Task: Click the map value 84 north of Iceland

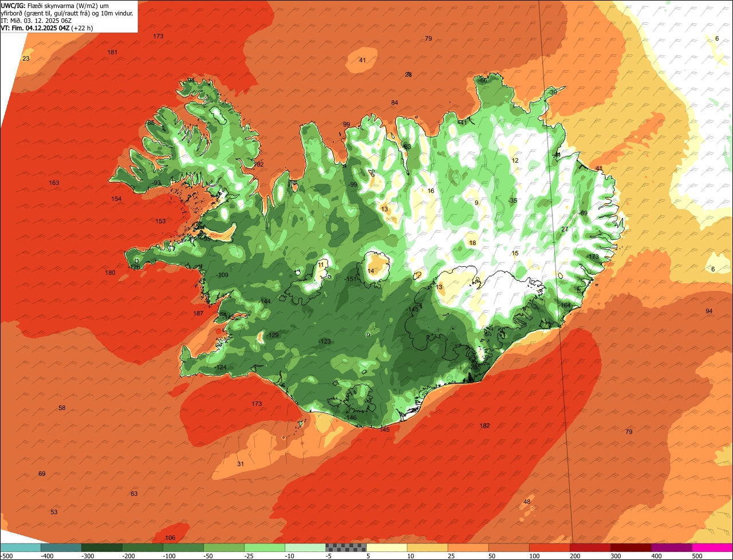Action: tap(395, 103)
